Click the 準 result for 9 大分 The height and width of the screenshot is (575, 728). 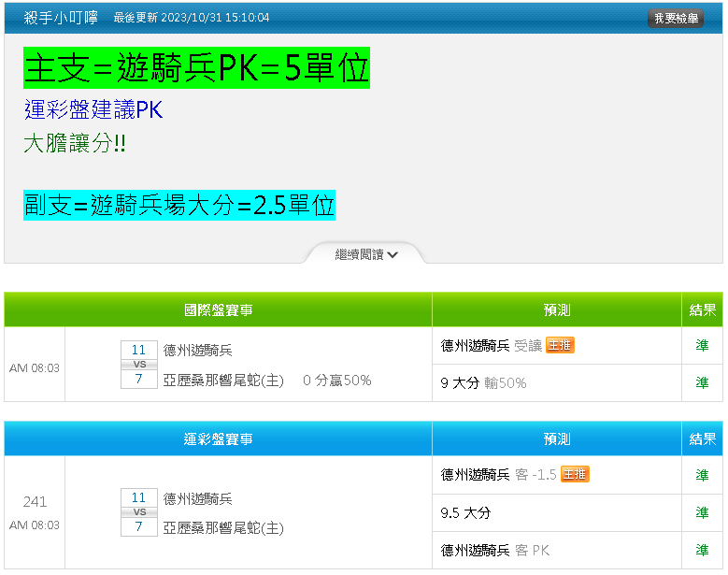702,382
